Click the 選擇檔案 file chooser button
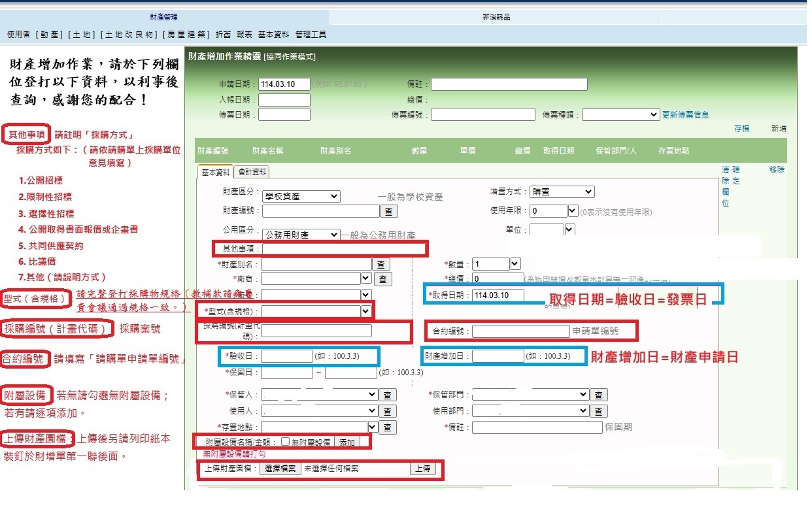This screenshot has height=515, width=812. 280,469
